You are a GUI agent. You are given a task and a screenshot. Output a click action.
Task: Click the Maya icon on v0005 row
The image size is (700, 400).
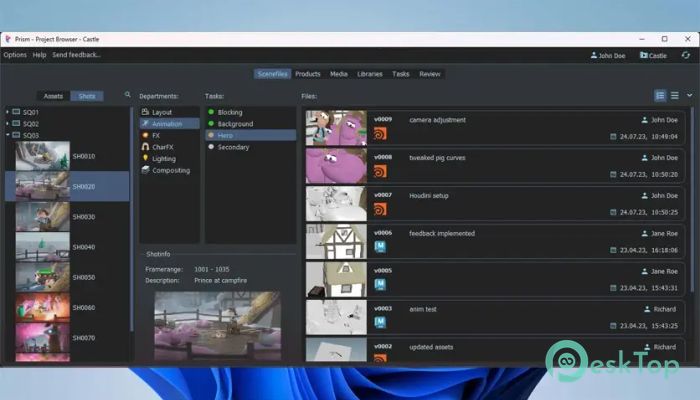click(380, 285)
